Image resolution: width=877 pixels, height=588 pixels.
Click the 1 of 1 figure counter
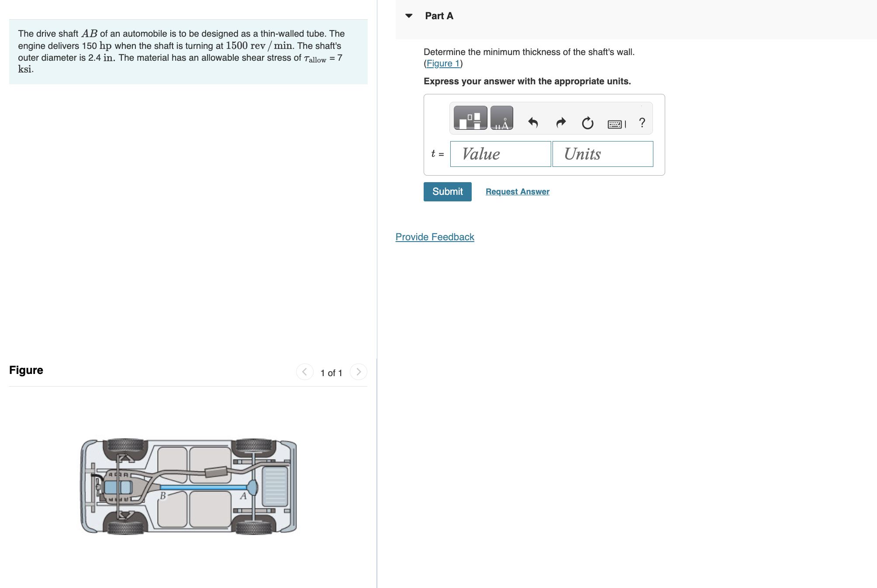pos(331,373)
